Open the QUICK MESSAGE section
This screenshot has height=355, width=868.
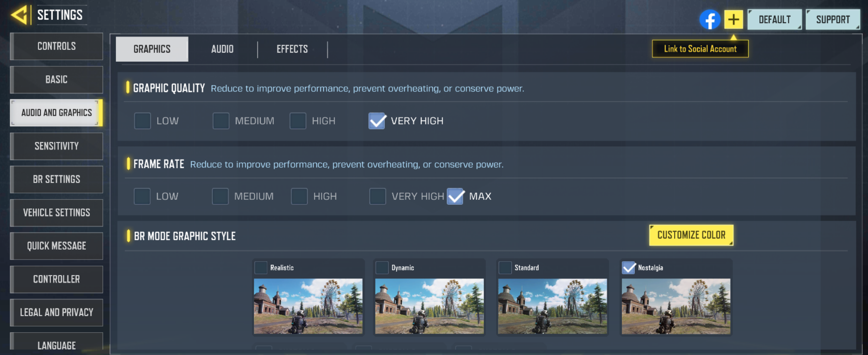point(56,246)
